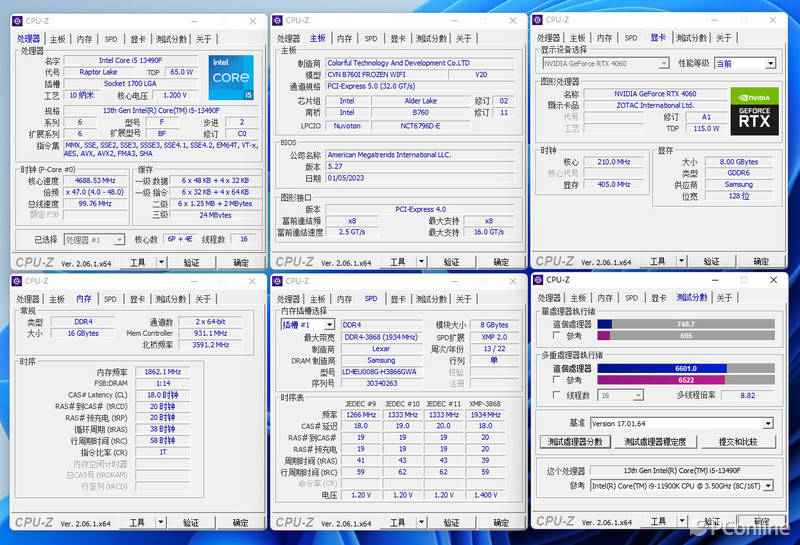This screenshot has height=545, width=800.
Task: Click the BIOS date 01/05/2023
Action: tap(420, 178)
